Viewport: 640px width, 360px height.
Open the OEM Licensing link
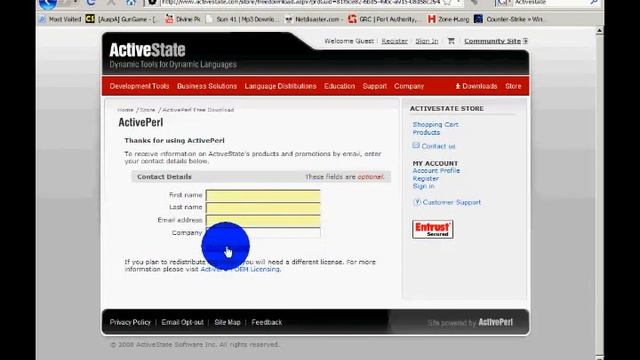(240, 269)
